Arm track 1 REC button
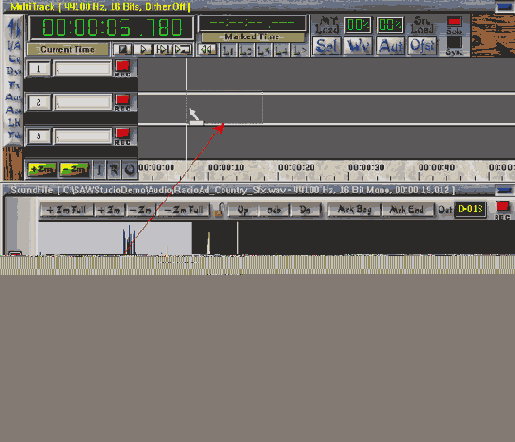This screenshot has height=442, width=515. tap(122, 66)
